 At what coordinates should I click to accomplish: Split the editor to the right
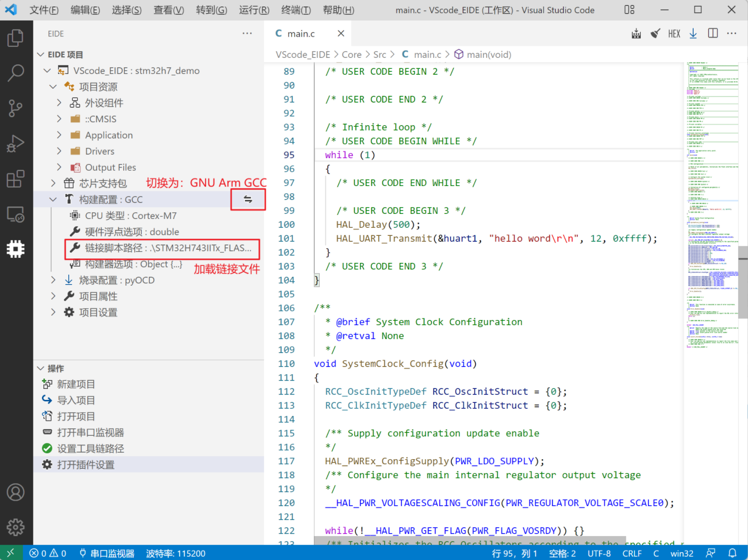click(x=713, y=33)
